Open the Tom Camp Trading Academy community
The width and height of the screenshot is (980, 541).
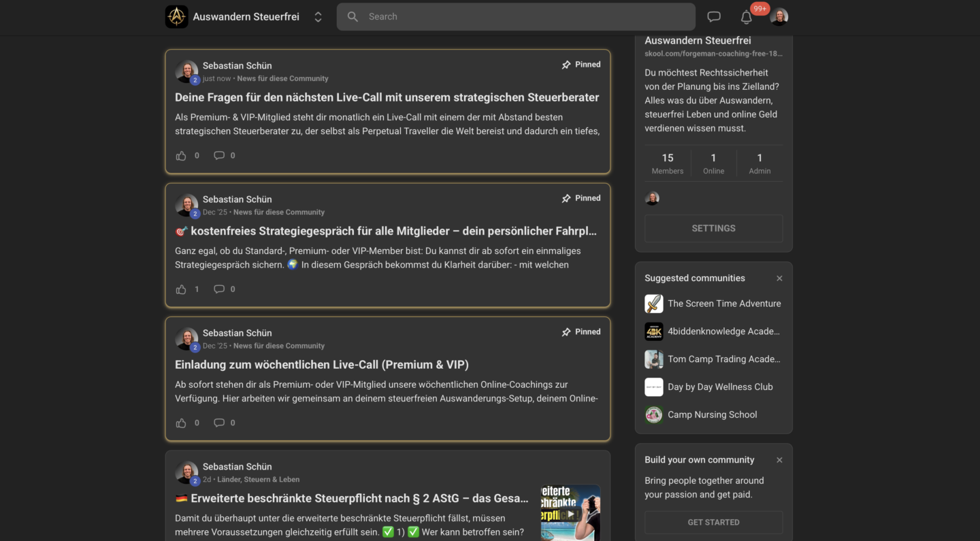[723, 359]
